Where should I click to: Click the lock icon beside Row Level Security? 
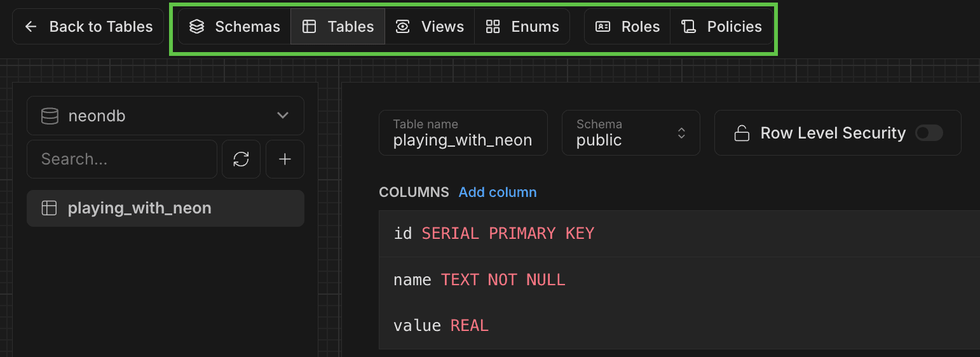click(741, 133)
